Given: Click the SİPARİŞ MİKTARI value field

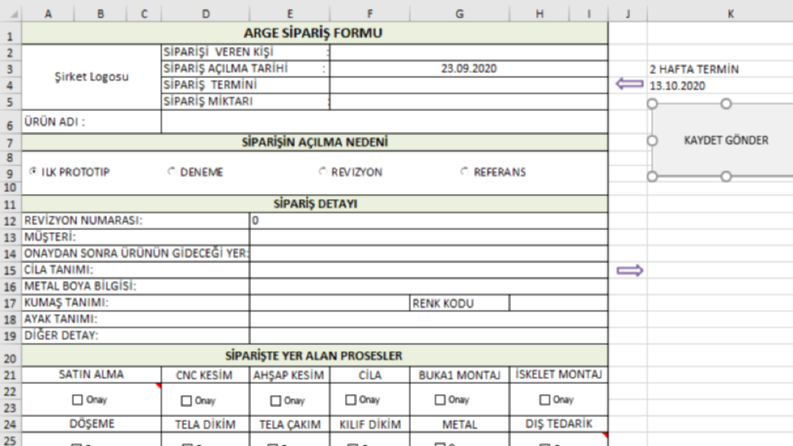Looking at the screenshot, I should click(469, 101).
